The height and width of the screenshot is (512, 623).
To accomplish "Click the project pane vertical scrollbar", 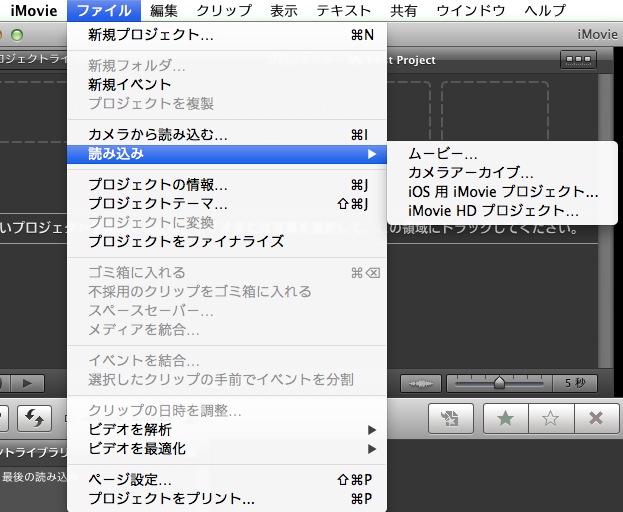I will coord(605,220).
